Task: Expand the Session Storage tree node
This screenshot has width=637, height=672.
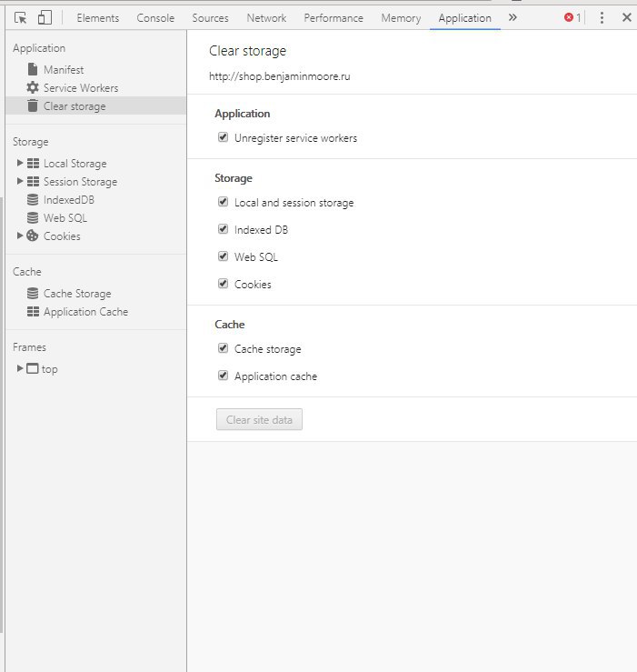Action: (20, 181)
